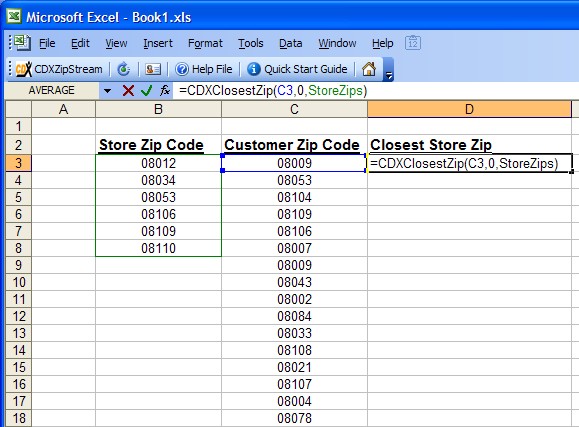
Task: Click the Excel workbook icon in menu bar
Action: (23, 42)
